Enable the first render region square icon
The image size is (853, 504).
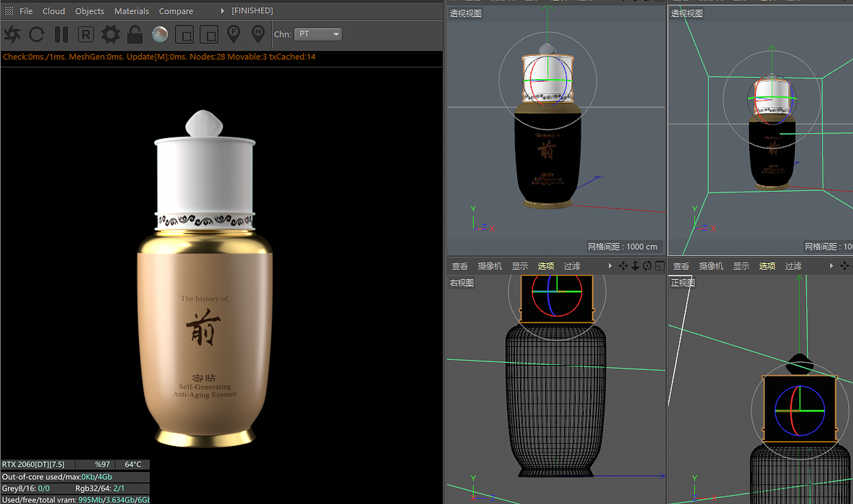[185, 34]
